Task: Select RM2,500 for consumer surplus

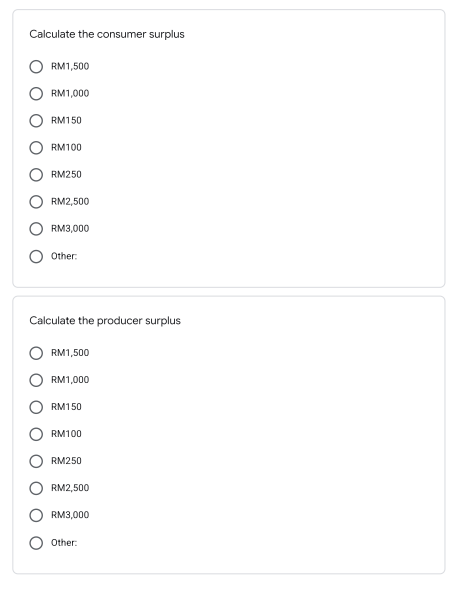Action: [36, 202]
